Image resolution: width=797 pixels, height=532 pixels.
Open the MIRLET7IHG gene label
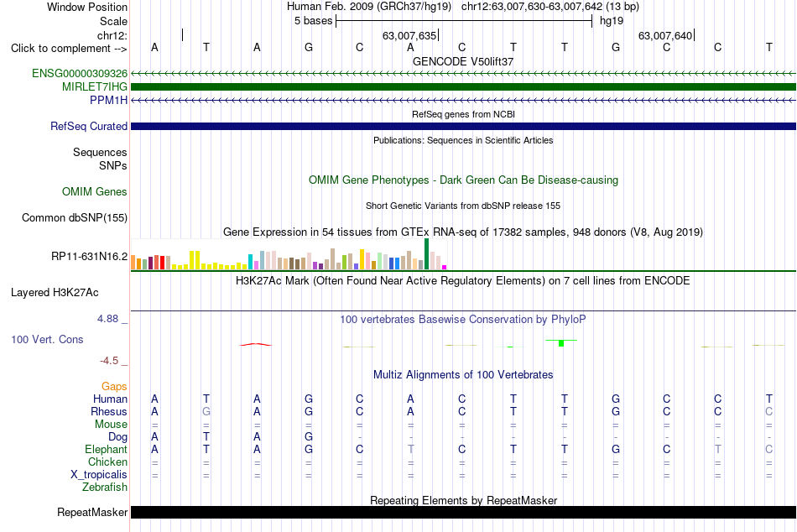[x=95, y=87]
